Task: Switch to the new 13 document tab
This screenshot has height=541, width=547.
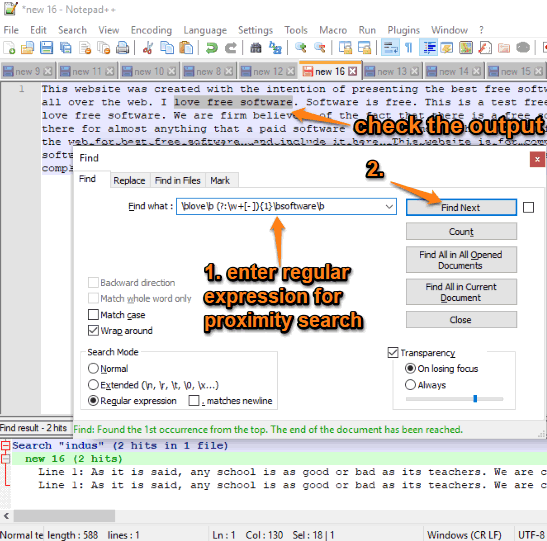Action: coord(392,72)
